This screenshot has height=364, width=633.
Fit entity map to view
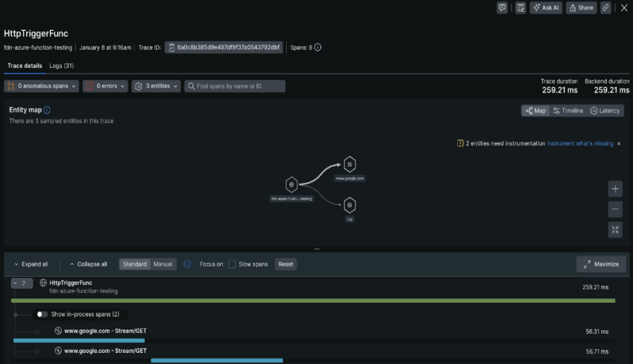[x=615, y=230]
